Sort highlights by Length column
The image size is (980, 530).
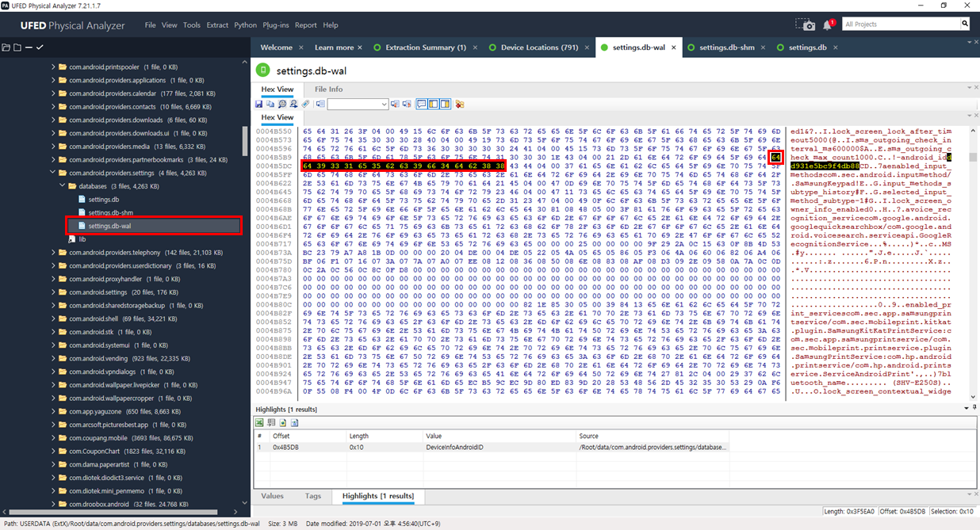pyautogui.click(x=384, y=436)
